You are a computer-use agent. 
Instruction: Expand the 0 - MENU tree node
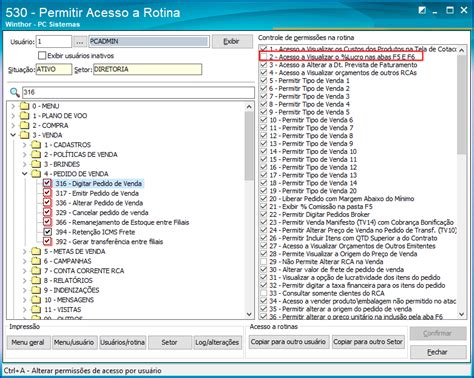[13, 106]
